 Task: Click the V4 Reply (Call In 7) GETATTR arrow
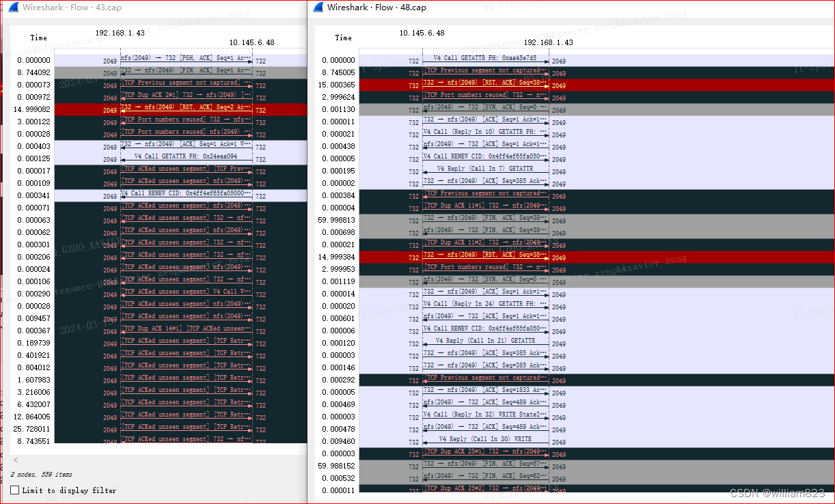[486, 168]
